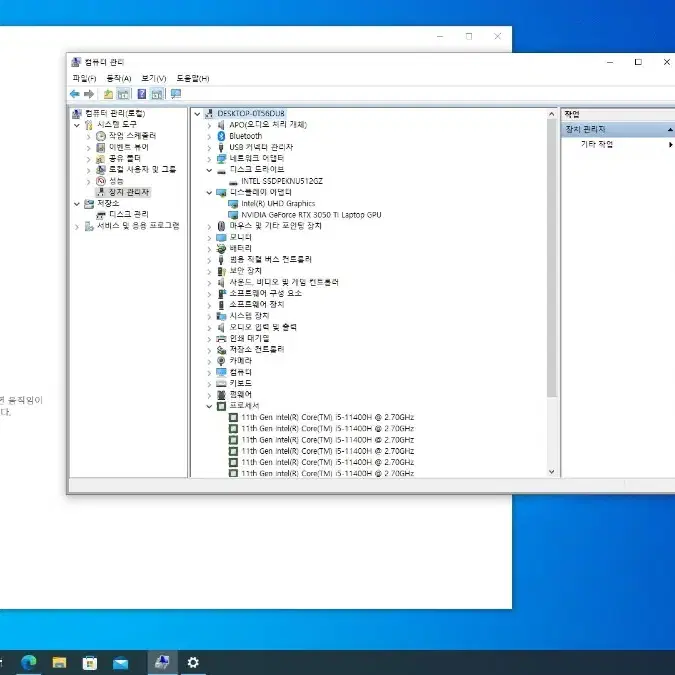Click the 마우스 및 기타 포인팅 장치 icon
This screenshot has width=675, height=675.
[221, 226]
